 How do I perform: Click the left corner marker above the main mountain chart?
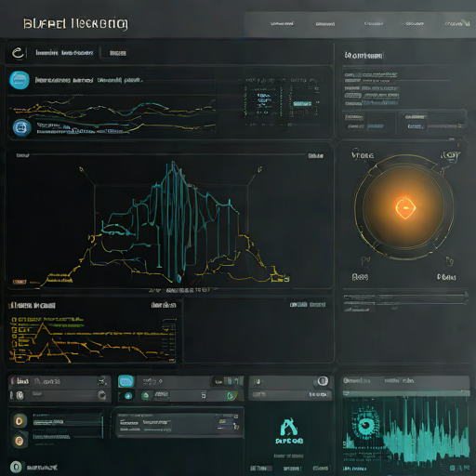(81, 169)
